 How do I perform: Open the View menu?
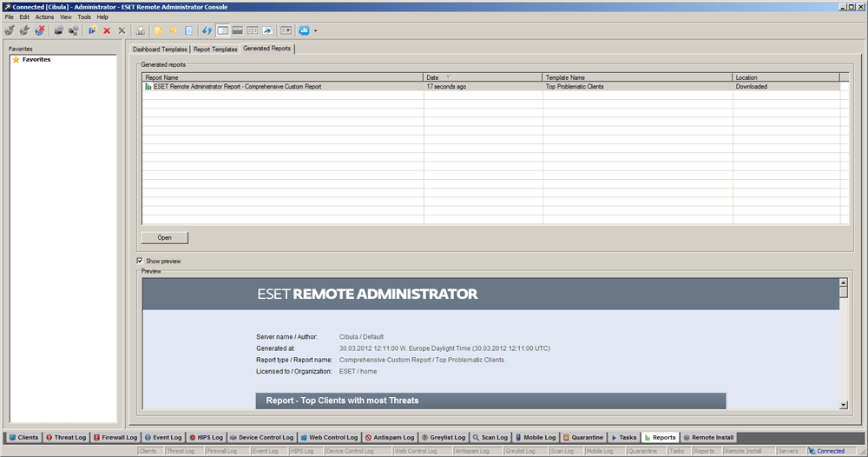(65, 17)
